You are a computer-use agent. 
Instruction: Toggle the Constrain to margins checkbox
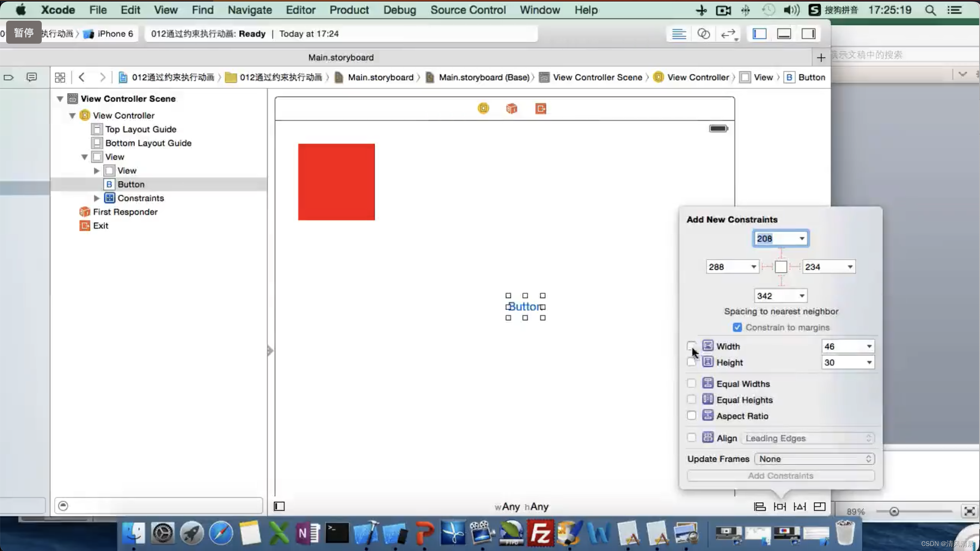coord(737,327)
